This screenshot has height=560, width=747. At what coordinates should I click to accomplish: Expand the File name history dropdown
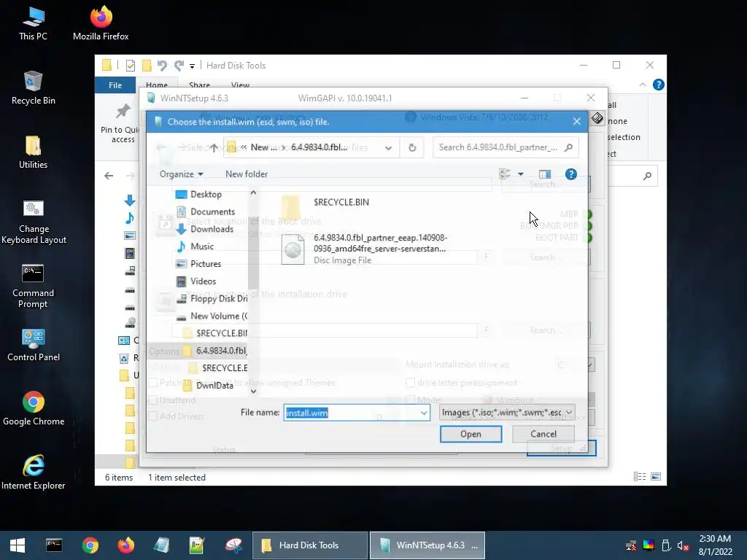click(x=424, y=413)
